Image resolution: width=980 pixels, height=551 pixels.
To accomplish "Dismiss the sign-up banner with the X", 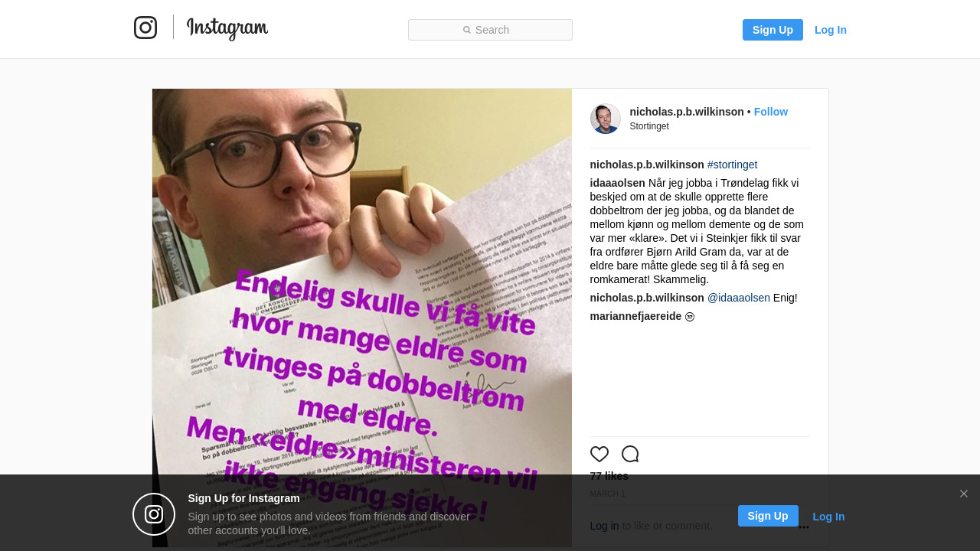I will click(964, 494).
